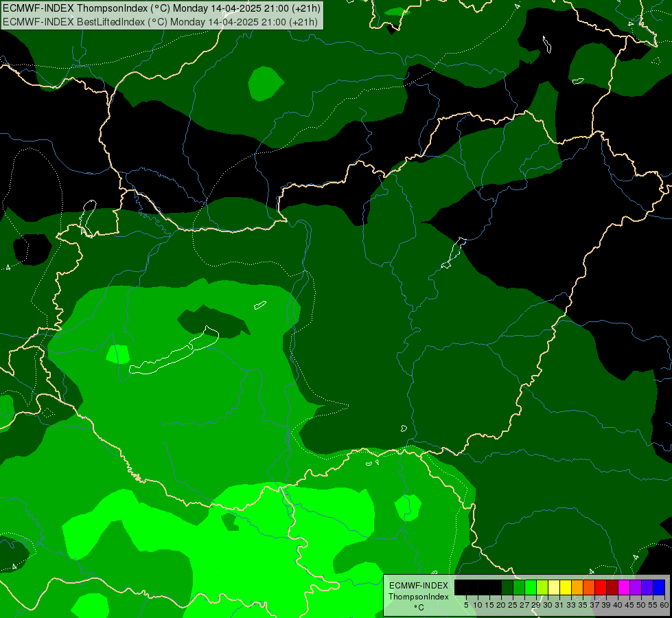The height and width of the screenshot is (618, 672).
Task: Click the °C unit label in legend
Action: (419, 608)
